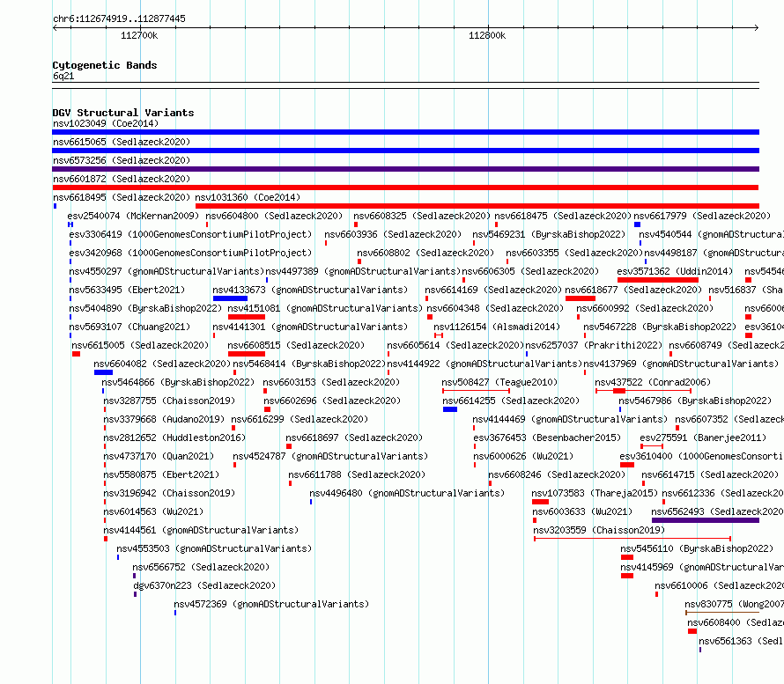Select the red bar under nsv6601872
This screenshot has height=684, width=784.
click(405, 188)
